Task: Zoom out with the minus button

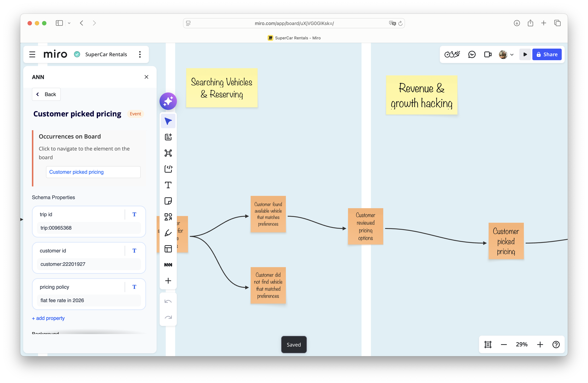Action: point(504,344)
